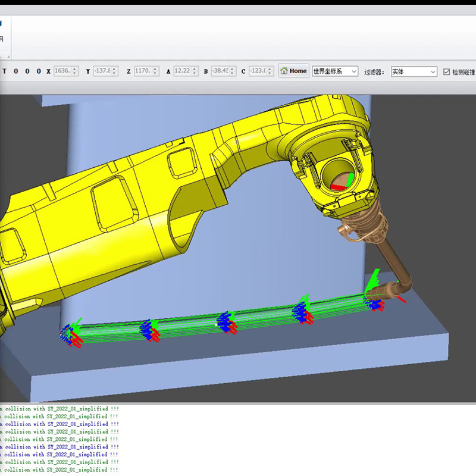Click the X coordinate input field
This screenshot has width=476, height=476.
(x=62, y=71)
